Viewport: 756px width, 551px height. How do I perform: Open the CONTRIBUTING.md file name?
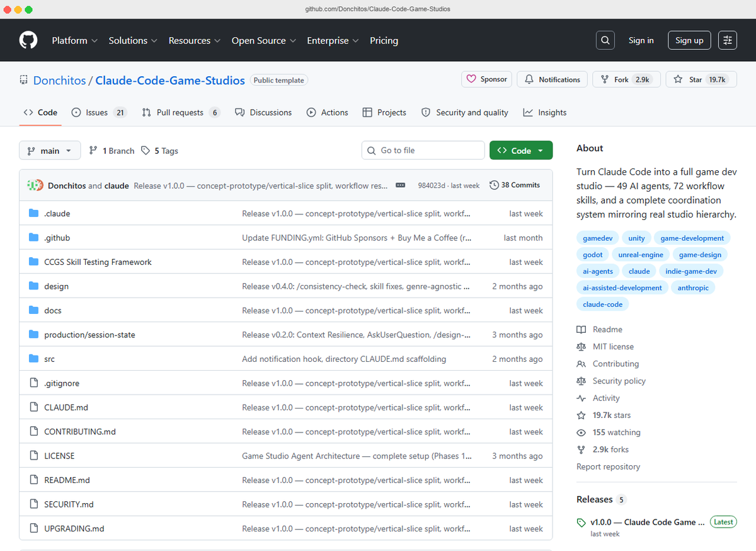click(80, 432)
